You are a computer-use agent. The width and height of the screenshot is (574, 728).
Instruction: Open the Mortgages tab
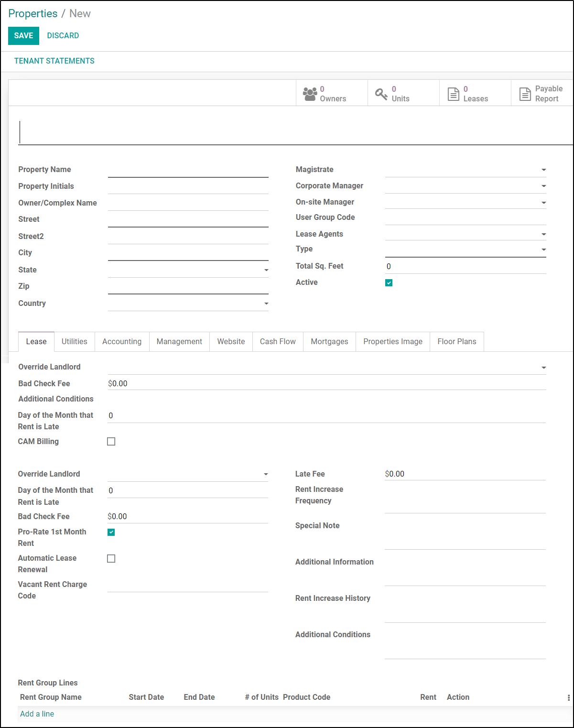click(329, 341)
